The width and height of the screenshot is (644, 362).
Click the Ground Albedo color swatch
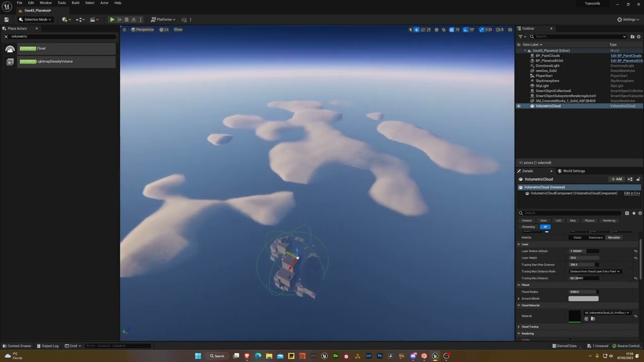[583, 298]
